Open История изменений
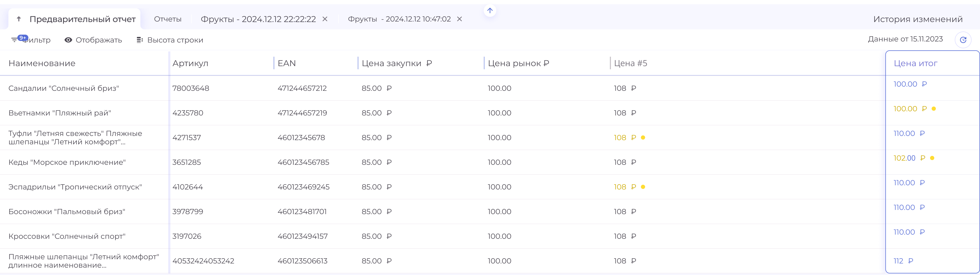This screenshot has height=275, width=980. [x=918, y=19]
